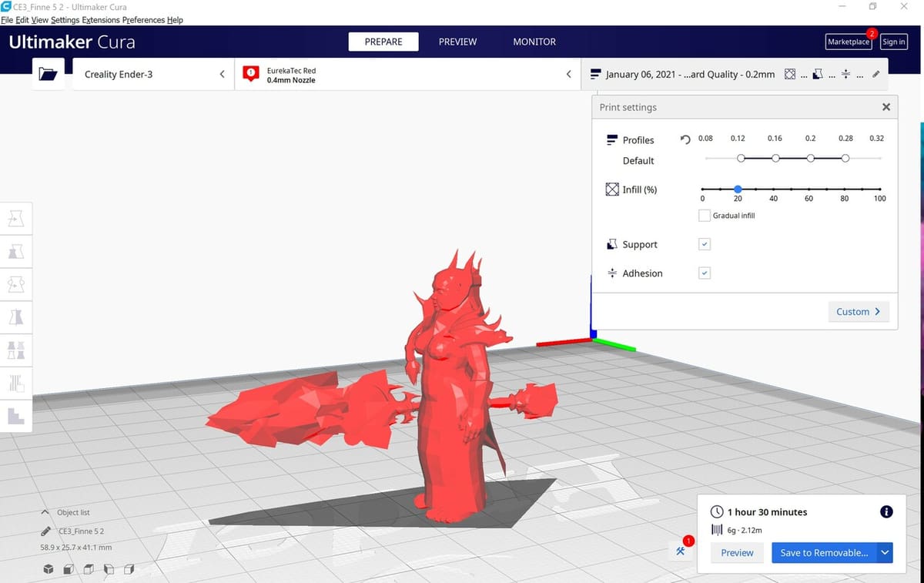Open dropdown arrow beside Save to Removable
Viewport: 924px width, 583px height.
point(885,552)
